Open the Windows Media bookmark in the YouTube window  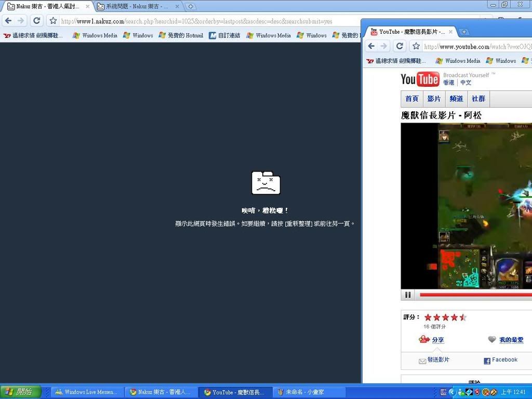pyautogui.click(x=458, y=61)
